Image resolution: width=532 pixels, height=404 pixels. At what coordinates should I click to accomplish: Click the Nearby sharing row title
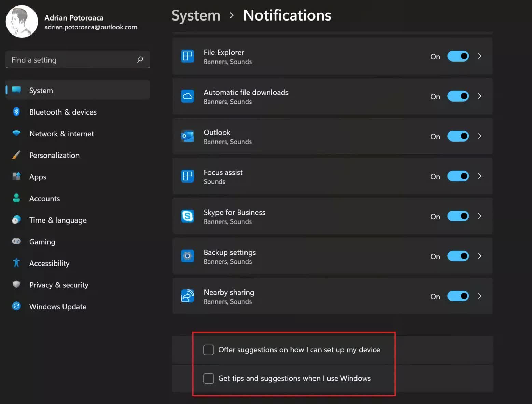(x=229, y=292)
